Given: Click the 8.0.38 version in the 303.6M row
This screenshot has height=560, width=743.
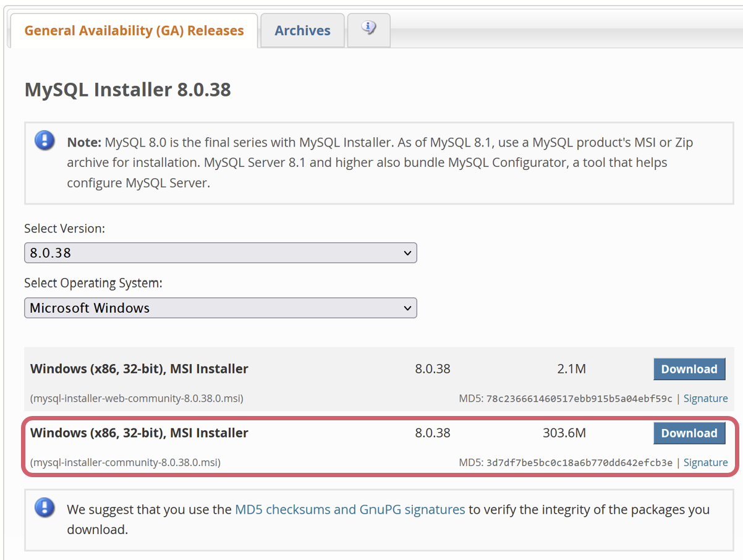Looking at the screenshot, I should tap(433, 433).
